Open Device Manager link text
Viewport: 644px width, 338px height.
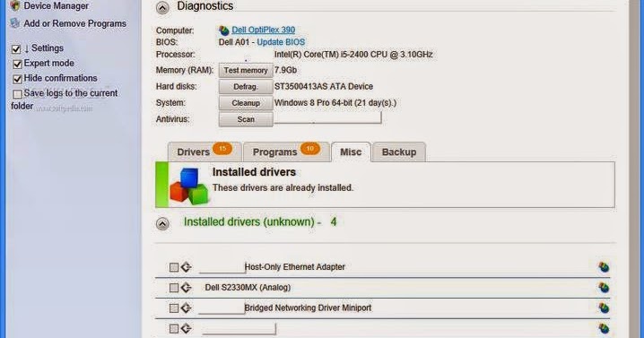point(56,5)
